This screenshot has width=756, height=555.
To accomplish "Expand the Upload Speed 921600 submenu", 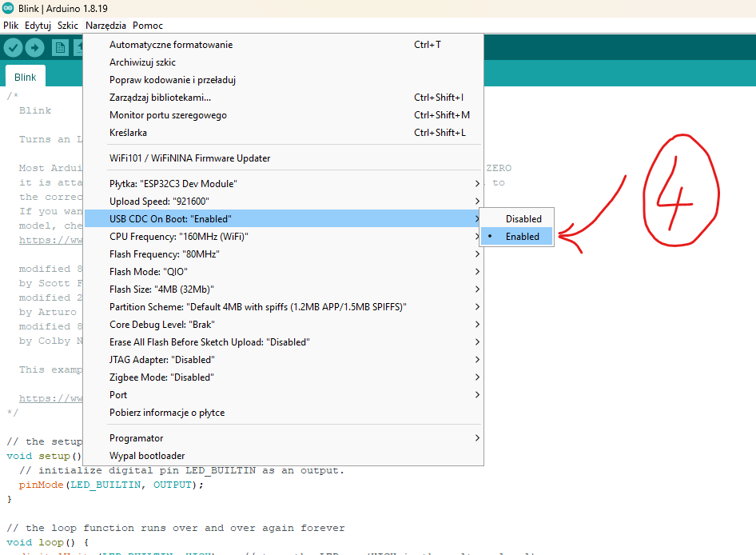I will (x=284, y=202).
